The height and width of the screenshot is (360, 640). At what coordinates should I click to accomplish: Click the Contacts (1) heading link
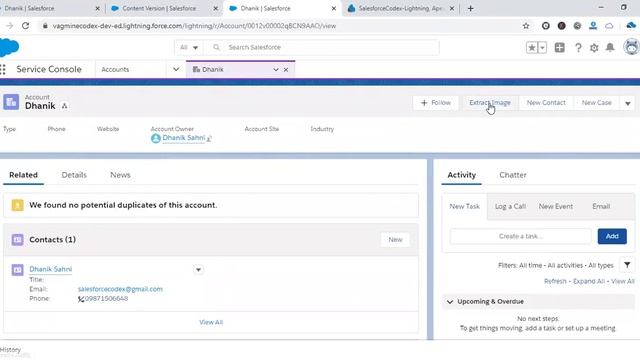(52, 240)
